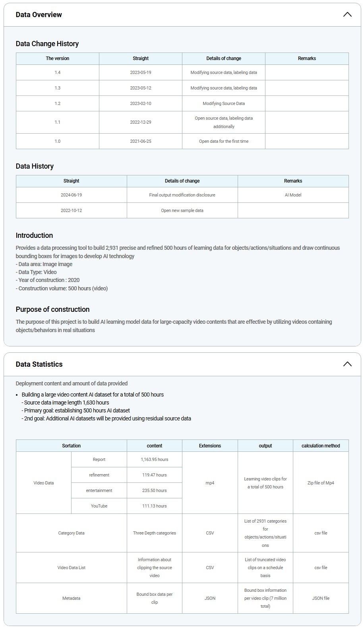Click the Data Overview heading
364x630 pixels.
(x=39, y=15)
